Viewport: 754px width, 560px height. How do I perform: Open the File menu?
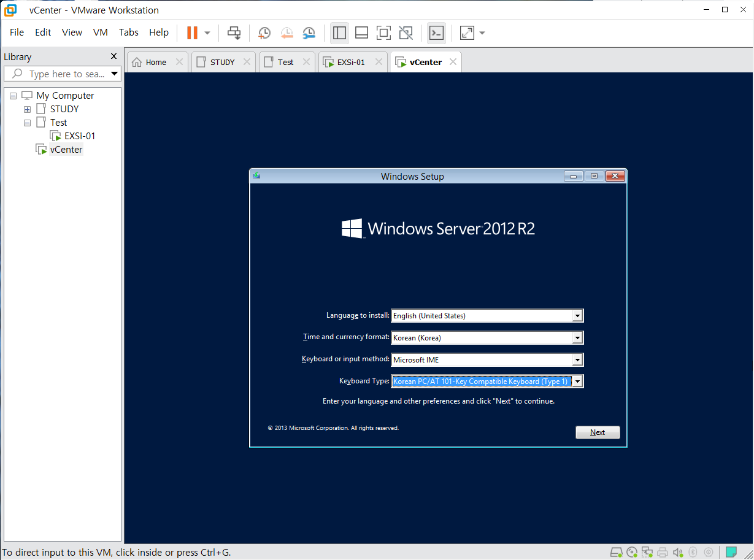pos(17,33)
